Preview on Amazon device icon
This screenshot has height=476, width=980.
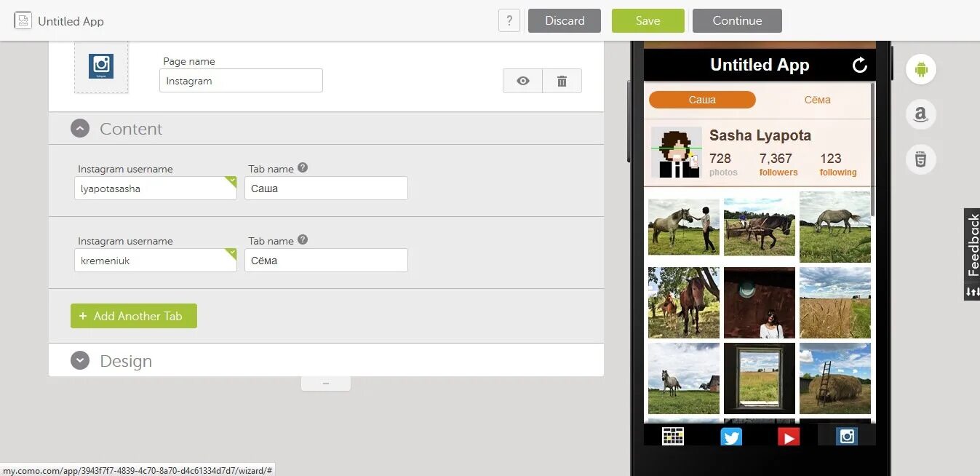point(921,114)
